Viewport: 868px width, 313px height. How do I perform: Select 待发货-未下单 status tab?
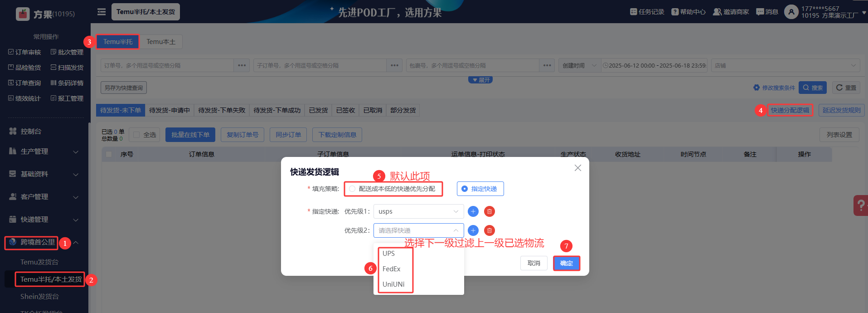(121, 110)
